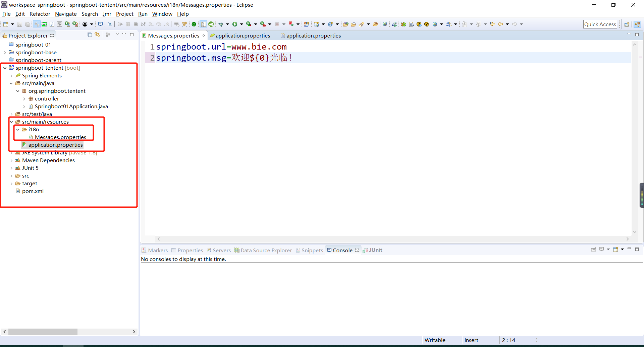The width and height of the screenshot is (644, 347).
Task: Click the Open Web Browser globe icon
Action: 385,24
